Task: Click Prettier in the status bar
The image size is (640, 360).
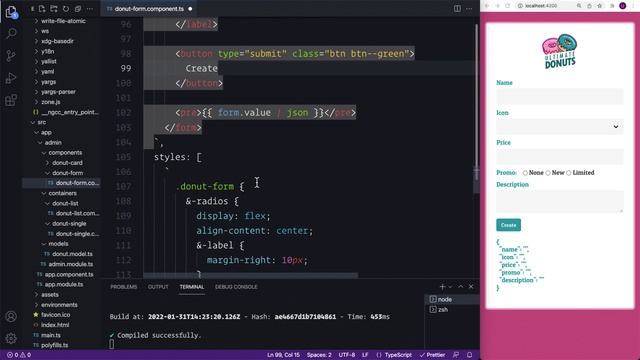Action: [x=432, y=355]
